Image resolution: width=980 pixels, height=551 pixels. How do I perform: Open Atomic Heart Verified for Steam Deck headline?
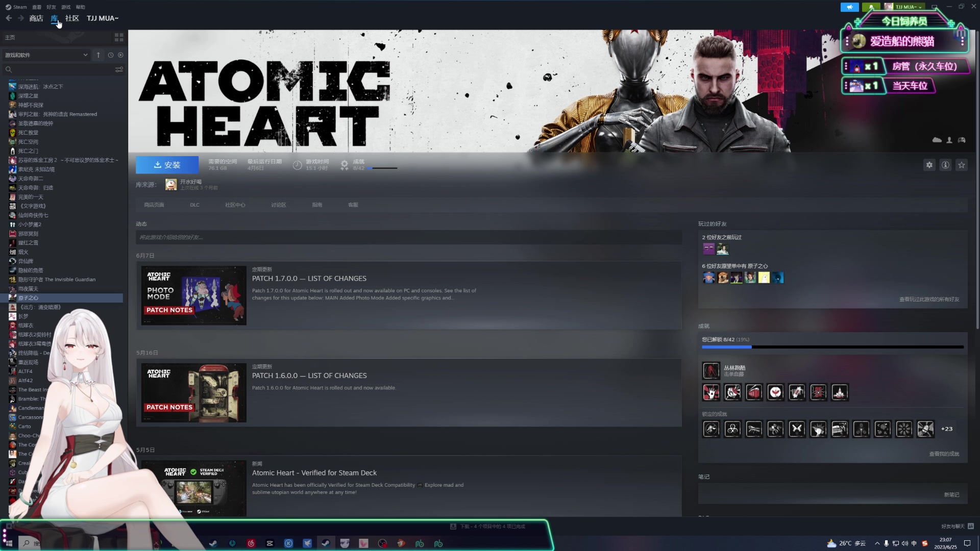coord(314,473)
